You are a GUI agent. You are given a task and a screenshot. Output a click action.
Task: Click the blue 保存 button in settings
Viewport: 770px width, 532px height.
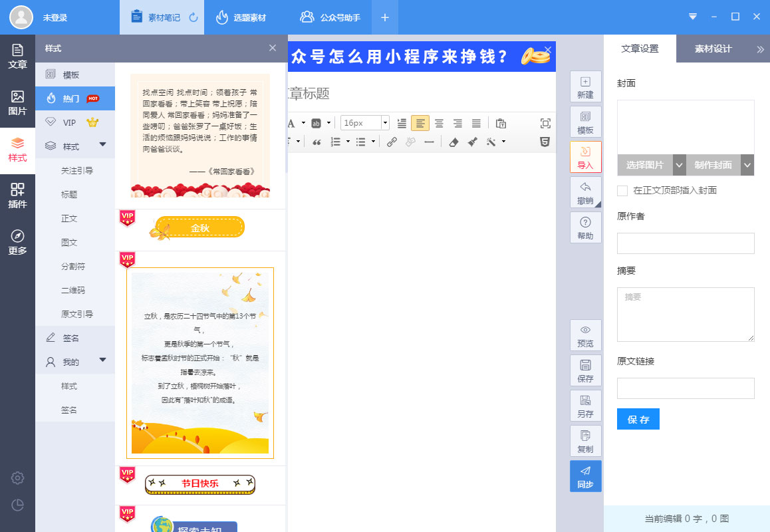[x=638, y=419]
